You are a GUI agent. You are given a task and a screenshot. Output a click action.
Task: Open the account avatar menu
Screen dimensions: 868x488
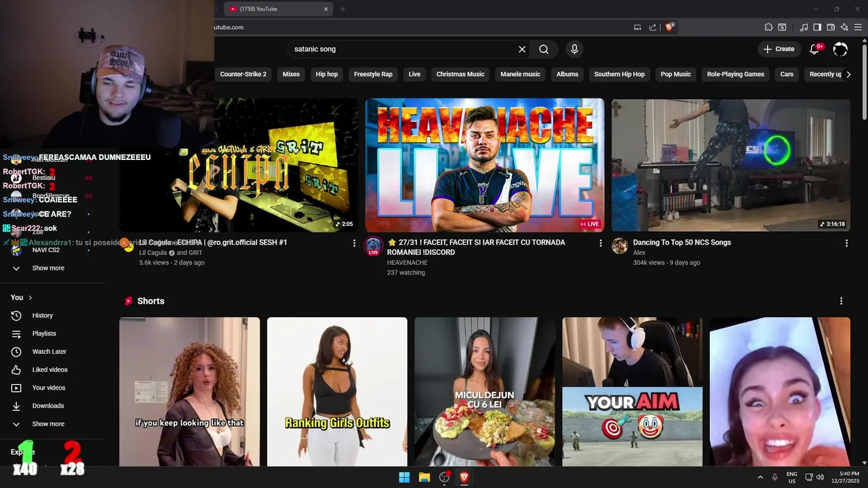tap(840, 49)
